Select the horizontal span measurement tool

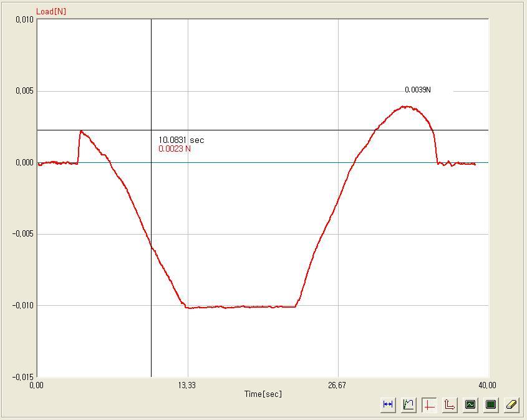click(x=388, y=404)
